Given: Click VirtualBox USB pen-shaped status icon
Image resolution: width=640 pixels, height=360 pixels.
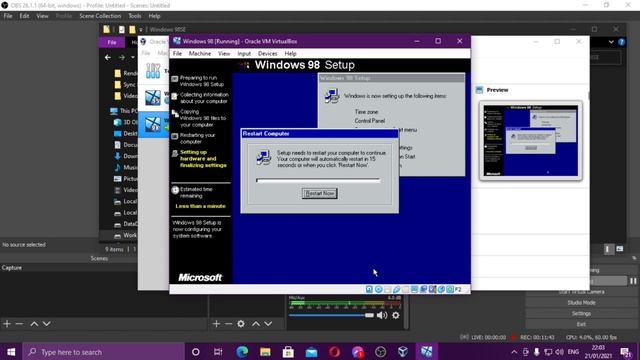Looking at the screenshot, I should (x=396, y=289).
